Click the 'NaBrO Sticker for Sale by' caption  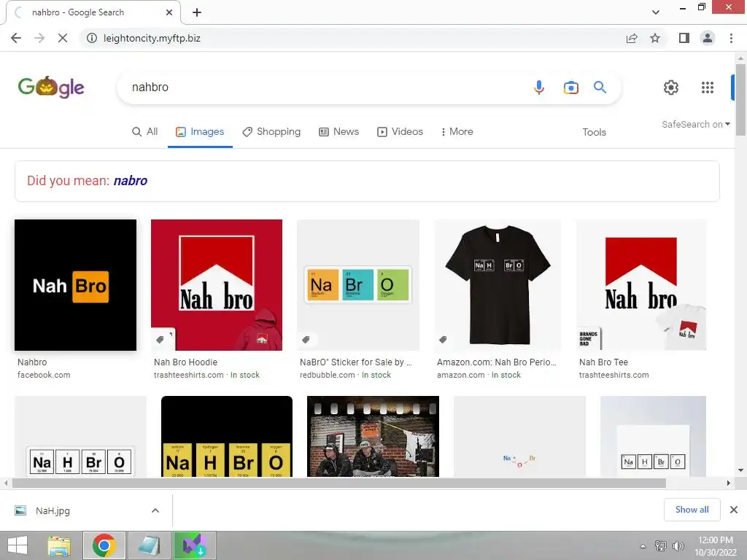(355, 362)
